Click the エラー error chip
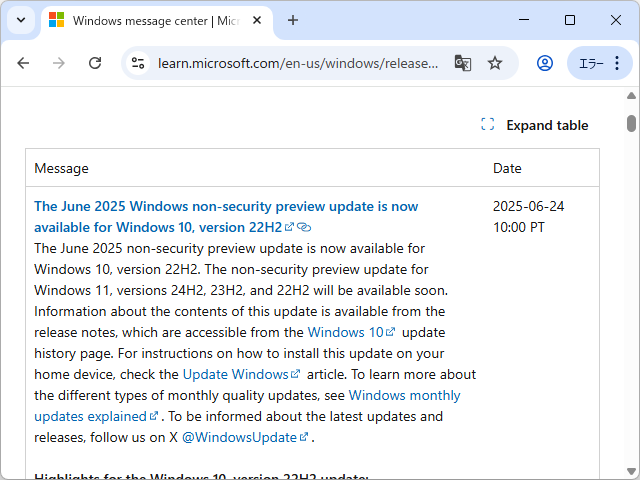 click(x=591, y=63)
